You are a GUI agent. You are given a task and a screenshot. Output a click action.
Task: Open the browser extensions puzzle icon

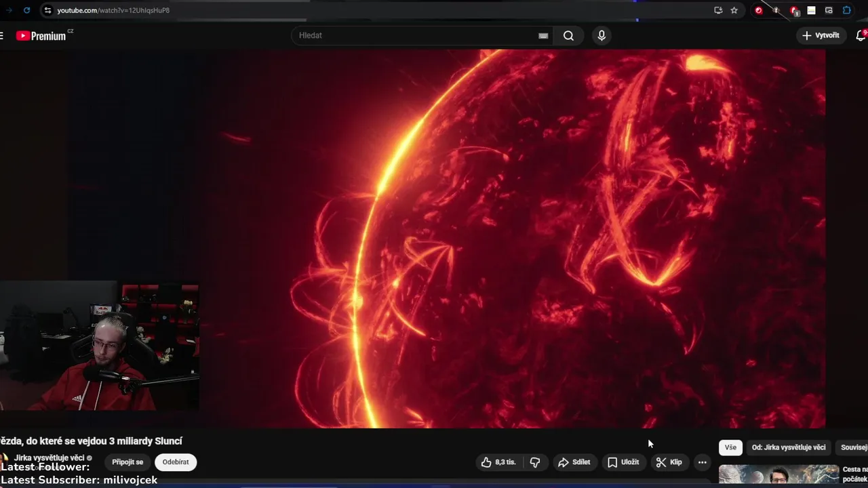point(847,10)
